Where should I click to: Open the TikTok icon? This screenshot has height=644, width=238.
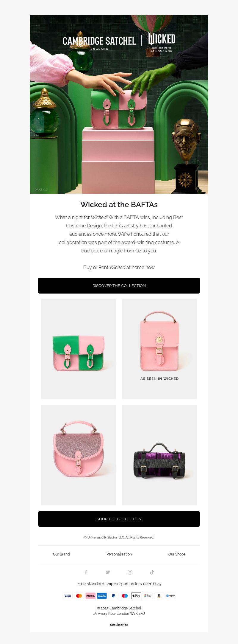point(152,572)
